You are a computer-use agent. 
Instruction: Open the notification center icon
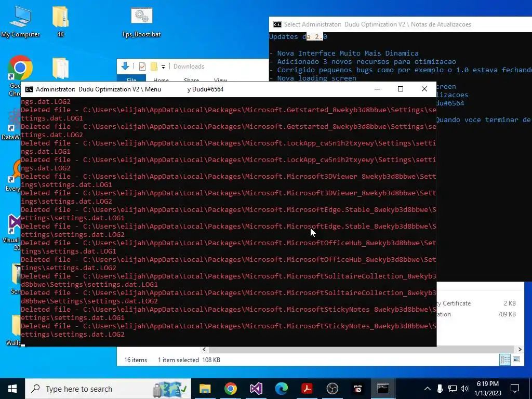click(x=515, y=389)
